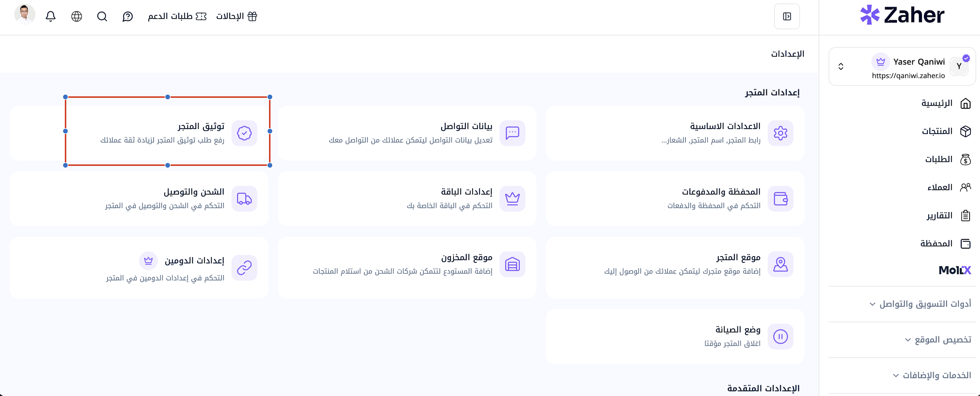The height and width of the screenshot is (396, 980).
Task: Open the user profile avatar
Action: click(25, 15)
